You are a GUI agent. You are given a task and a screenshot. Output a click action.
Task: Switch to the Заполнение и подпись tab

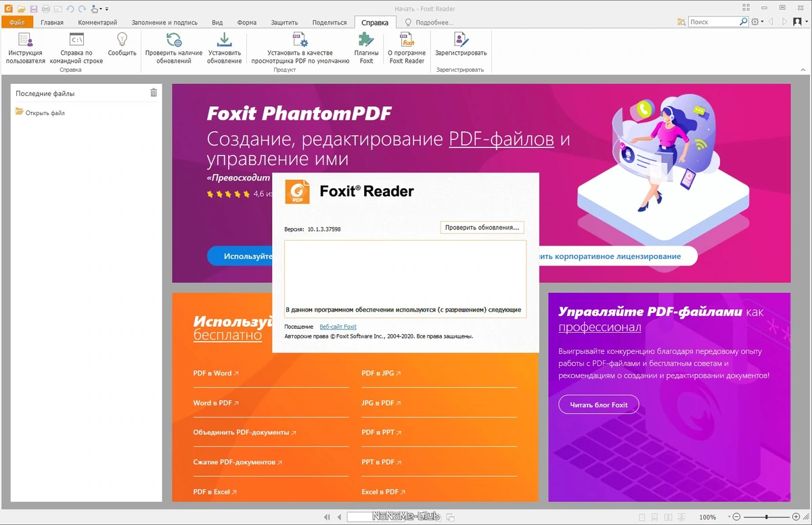point(166,22)
